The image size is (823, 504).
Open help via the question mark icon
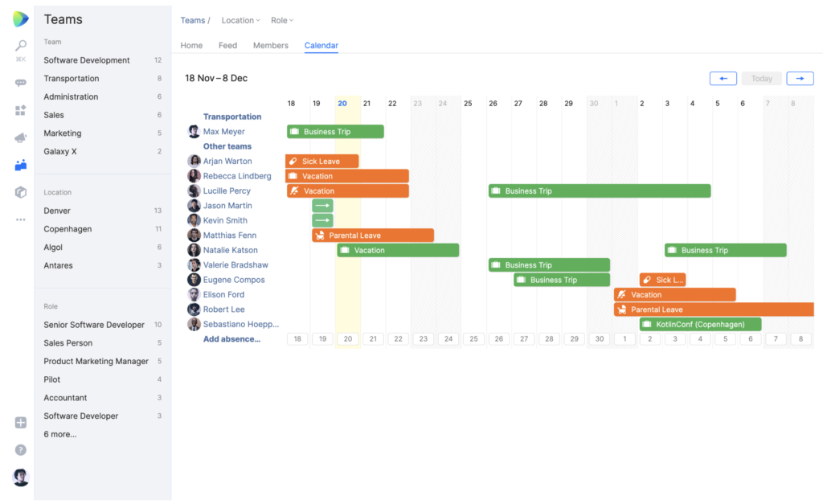(20, 449)
